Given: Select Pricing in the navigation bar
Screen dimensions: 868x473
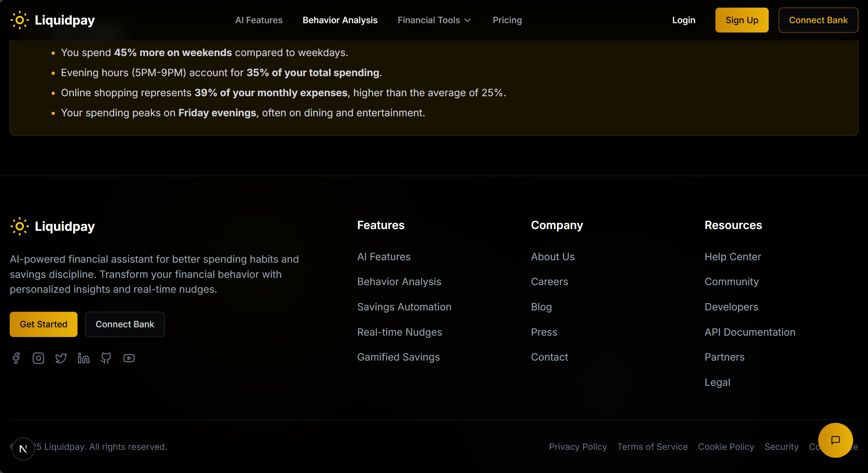Looking at the screenshot, I should (507, 20).
